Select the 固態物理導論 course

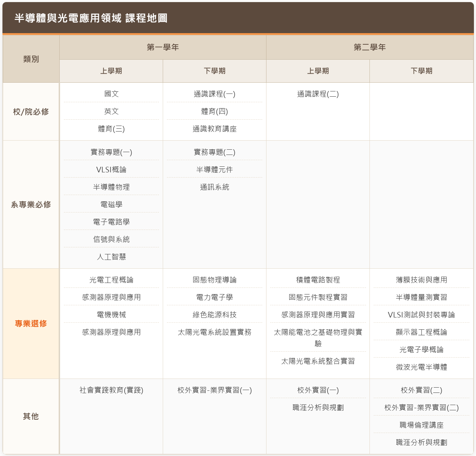click(x=214, y=280)
